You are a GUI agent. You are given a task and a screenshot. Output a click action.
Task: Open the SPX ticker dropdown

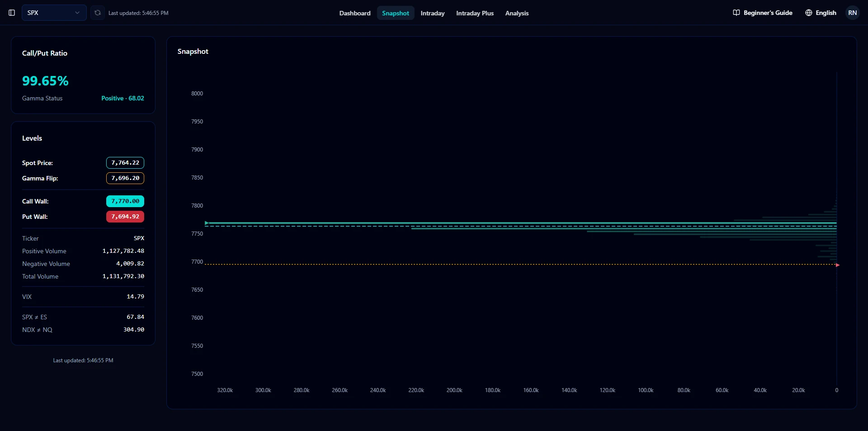point(54,13)
